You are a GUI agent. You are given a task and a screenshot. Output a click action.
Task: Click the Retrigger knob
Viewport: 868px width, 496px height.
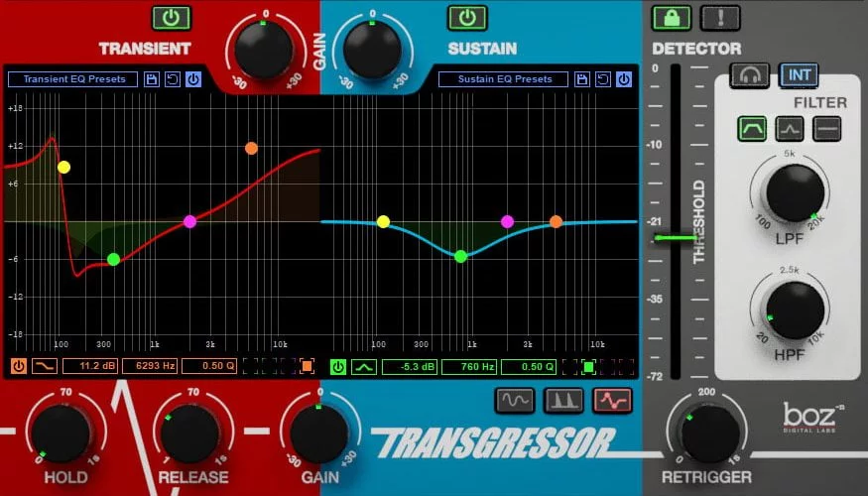click(x=711, y=434)
